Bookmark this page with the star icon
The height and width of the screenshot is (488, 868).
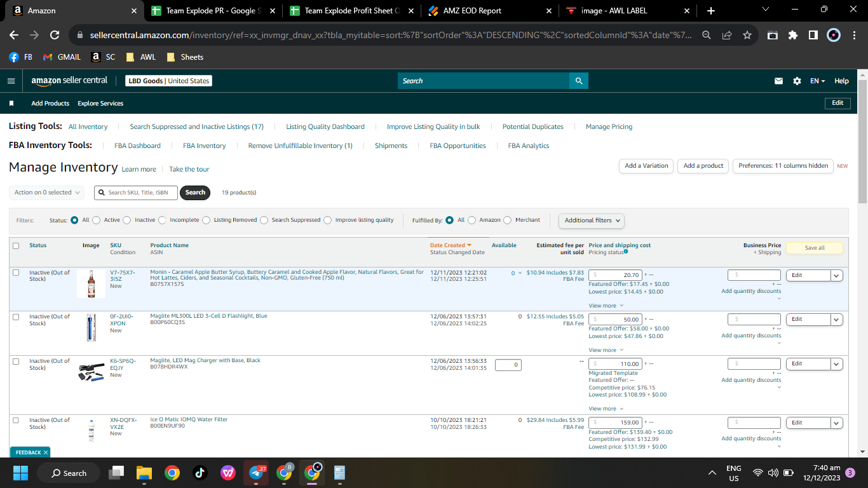coord(747,35)
